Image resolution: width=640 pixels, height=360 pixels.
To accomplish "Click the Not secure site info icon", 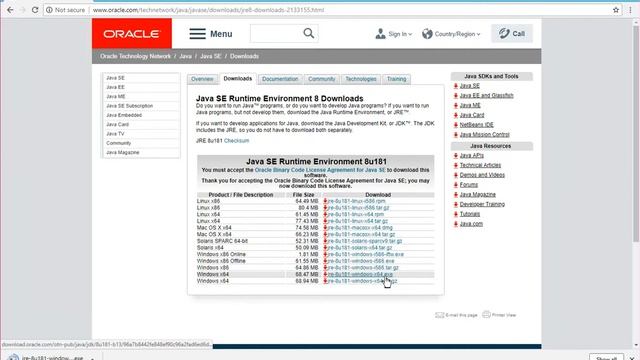I will click(x=49, y=10).
